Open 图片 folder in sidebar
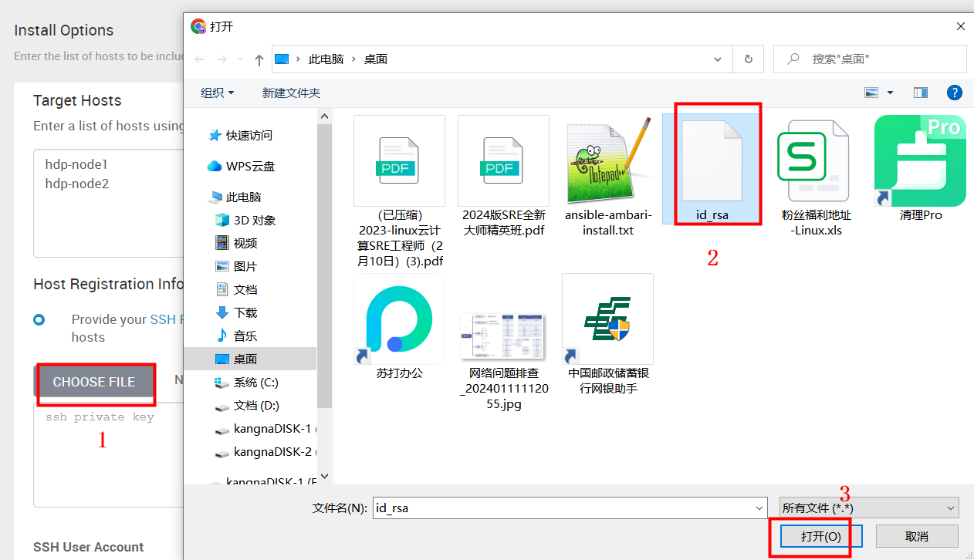The width and height of the screenshot is (974, 560). tap(236, 266)
